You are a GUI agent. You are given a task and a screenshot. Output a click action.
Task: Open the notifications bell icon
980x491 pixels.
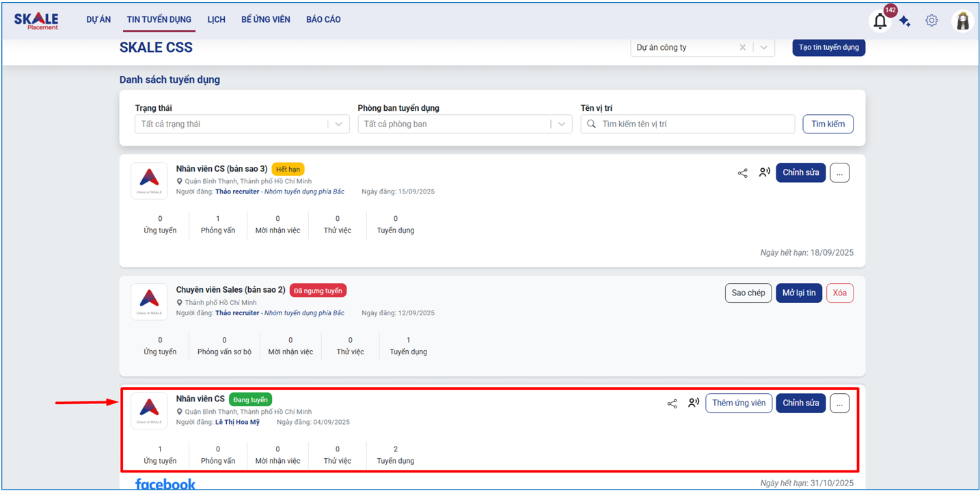click(880, 21)
